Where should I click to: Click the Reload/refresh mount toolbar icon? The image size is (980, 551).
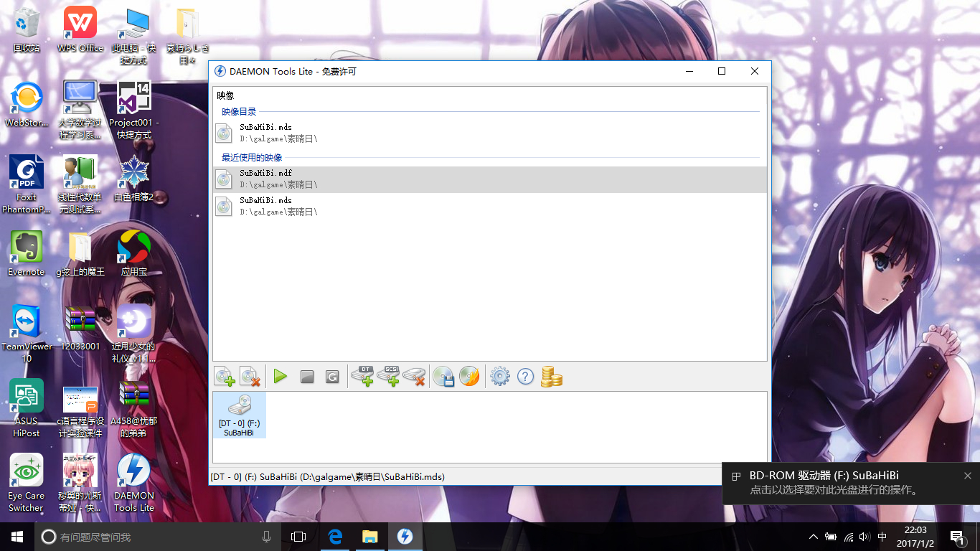[332, 377]
